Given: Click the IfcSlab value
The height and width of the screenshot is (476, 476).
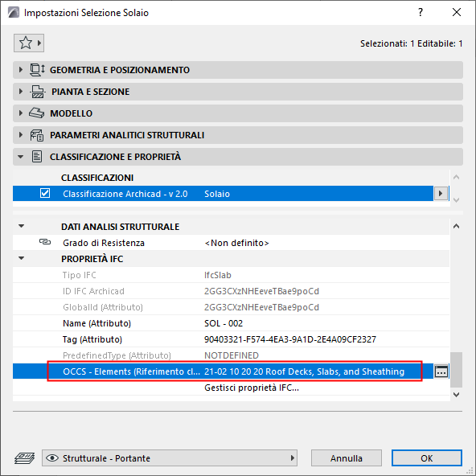Looking at the screenshot, I should [x=218, y=275].
